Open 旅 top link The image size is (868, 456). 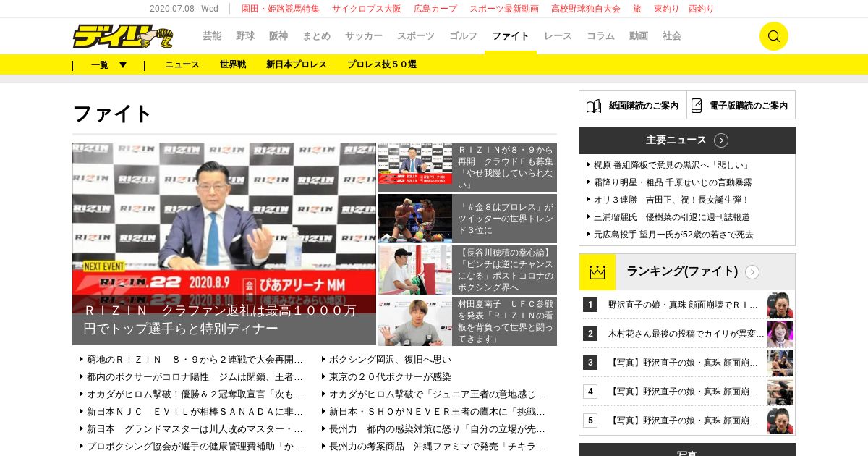coord(637,9)
